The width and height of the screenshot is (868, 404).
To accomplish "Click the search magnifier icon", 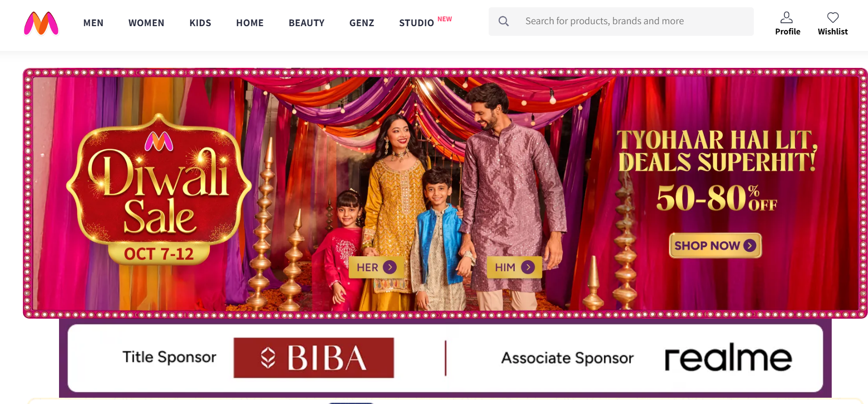I will tap(504, 21).
